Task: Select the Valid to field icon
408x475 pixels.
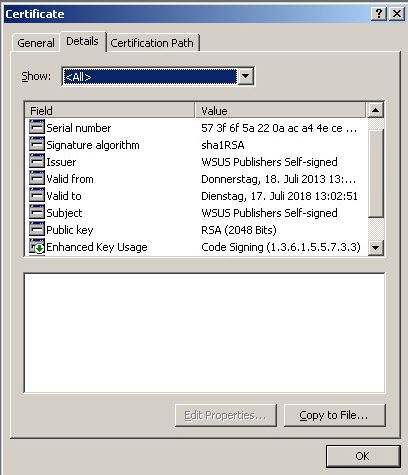Action: click(37, 195)
